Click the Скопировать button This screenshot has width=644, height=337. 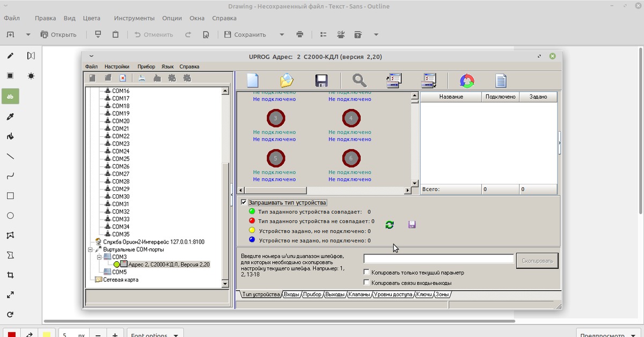pyautogui.click(x=537, y=261)
